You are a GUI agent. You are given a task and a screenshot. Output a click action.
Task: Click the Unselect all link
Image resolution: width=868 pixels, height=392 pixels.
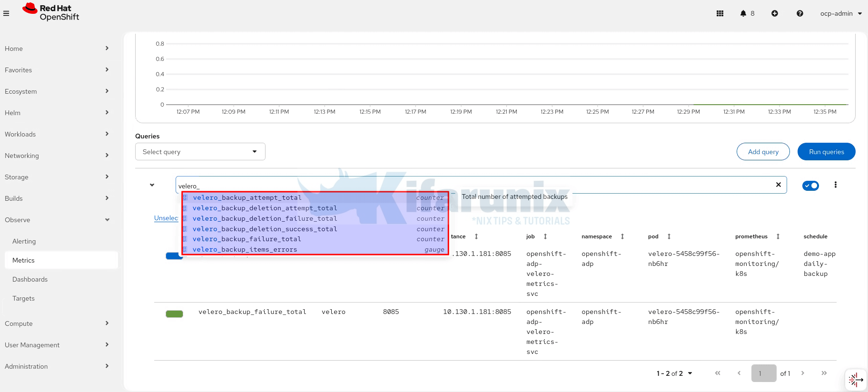click(166, 218)
